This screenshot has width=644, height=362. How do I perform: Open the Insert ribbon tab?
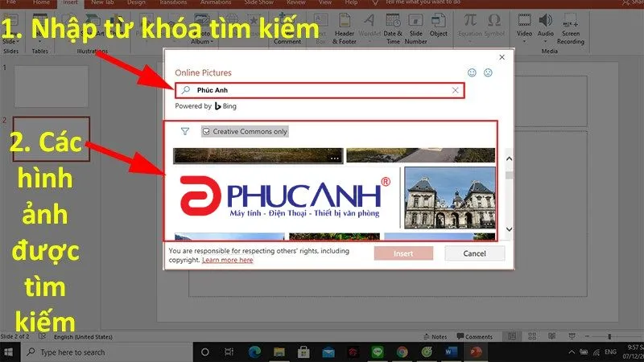coord(70,2)
